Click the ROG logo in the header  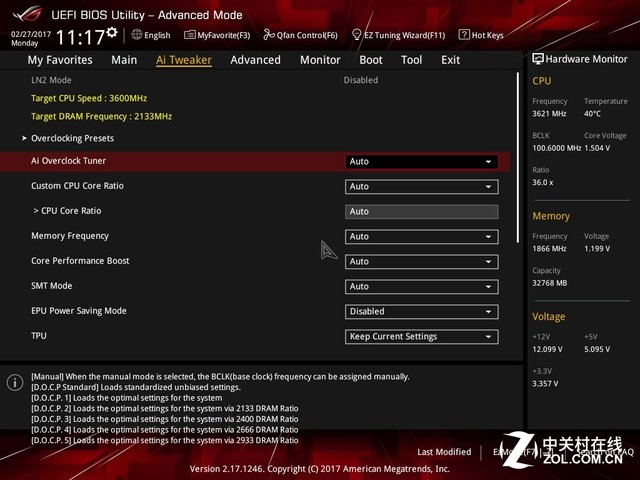coord(27,14)
